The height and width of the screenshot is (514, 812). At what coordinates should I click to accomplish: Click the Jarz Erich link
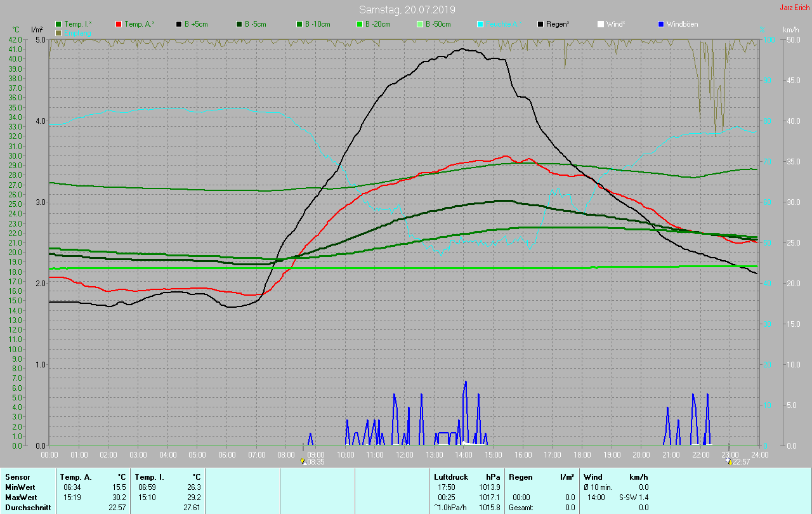(793, 8)
